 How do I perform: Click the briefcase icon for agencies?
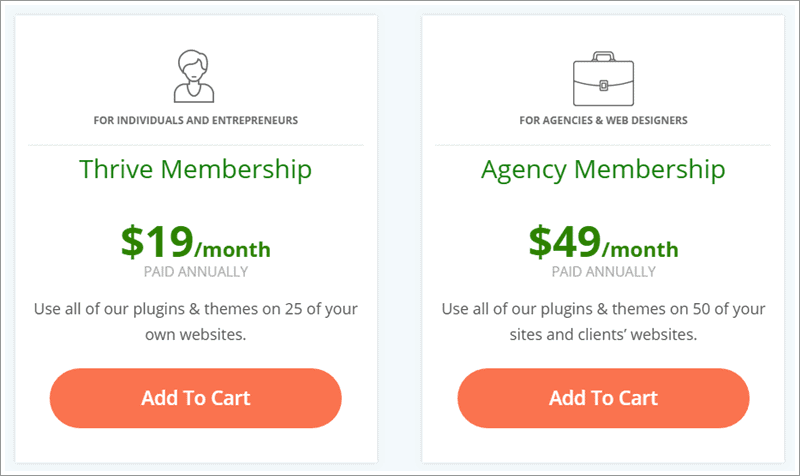604,79
